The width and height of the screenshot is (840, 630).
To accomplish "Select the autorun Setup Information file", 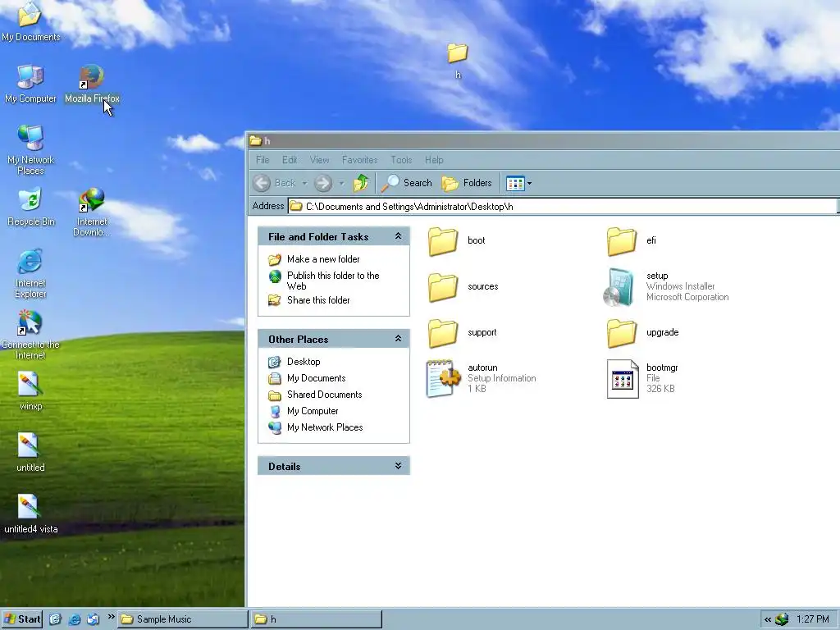I will click(x=481, y=379).
